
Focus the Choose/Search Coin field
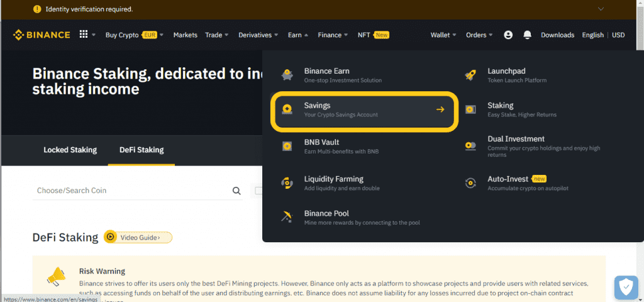click(x=137, y=191)
